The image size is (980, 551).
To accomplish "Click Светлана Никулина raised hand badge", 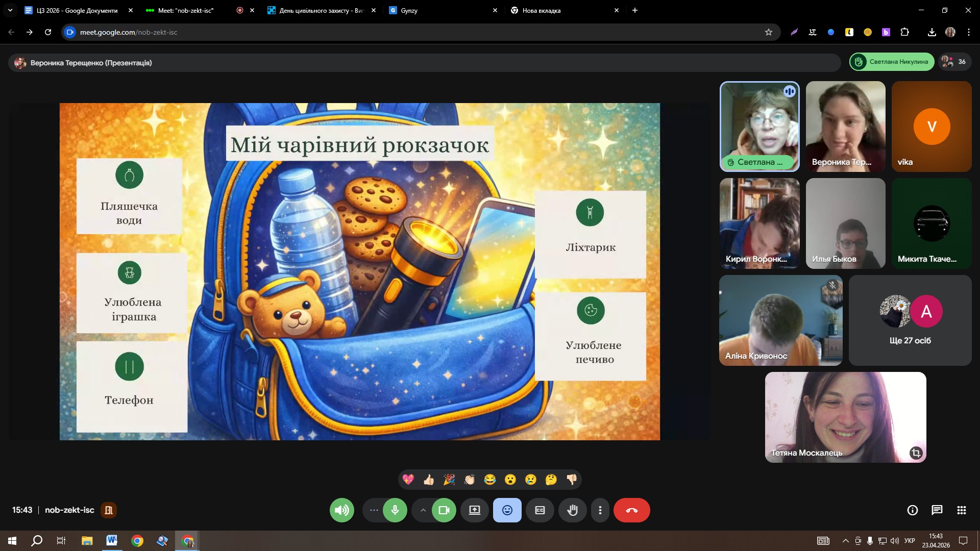I will tap(892, 62).
